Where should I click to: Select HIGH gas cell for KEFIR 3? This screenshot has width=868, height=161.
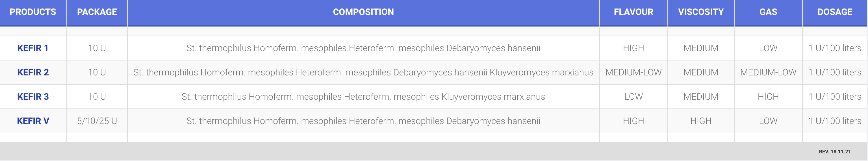(x=768, y=97)
